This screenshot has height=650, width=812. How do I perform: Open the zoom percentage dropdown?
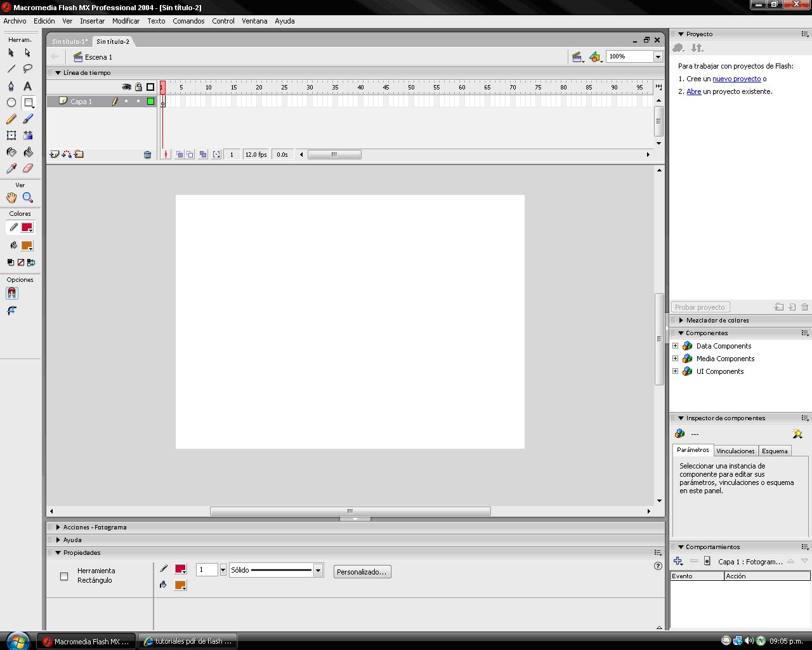click(x=658, y=56)
